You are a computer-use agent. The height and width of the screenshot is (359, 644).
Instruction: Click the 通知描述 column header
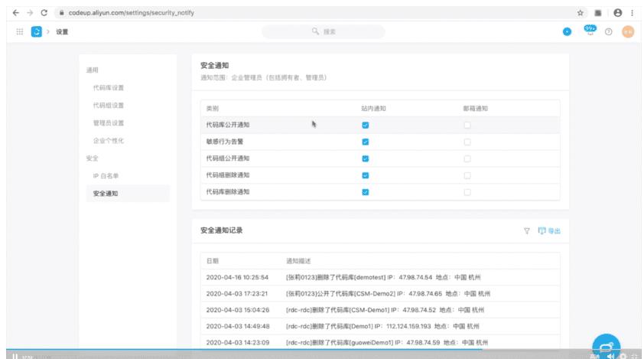pos(298,261)
